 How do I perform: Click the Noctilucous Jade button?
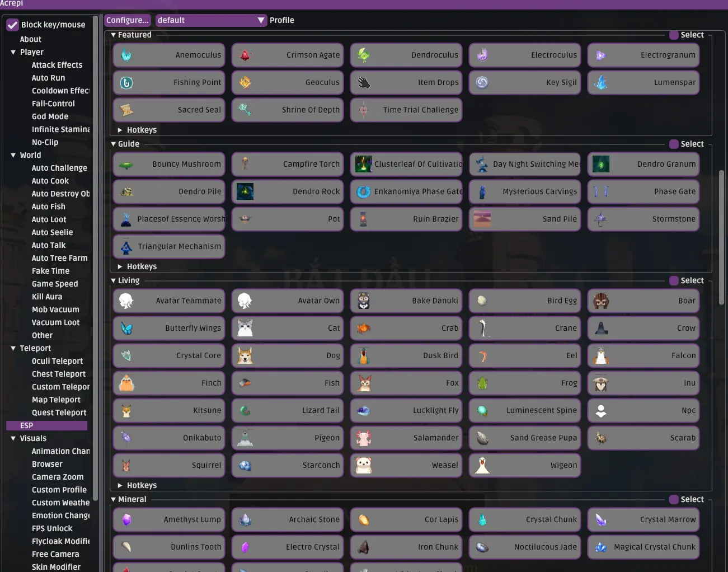[525, 547]
